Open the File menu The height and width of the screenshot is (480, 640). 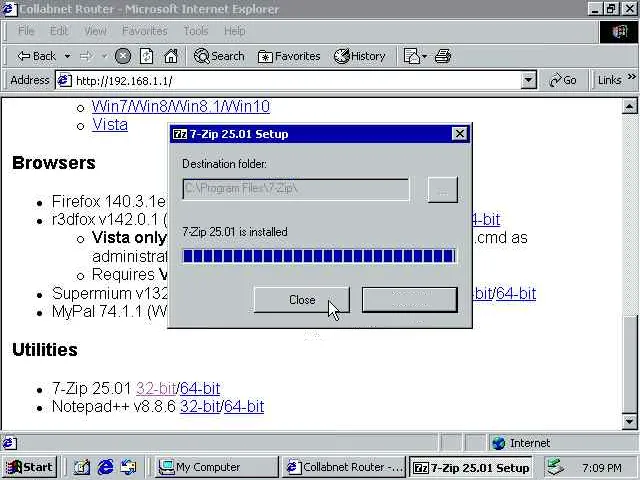click(26, 31)
